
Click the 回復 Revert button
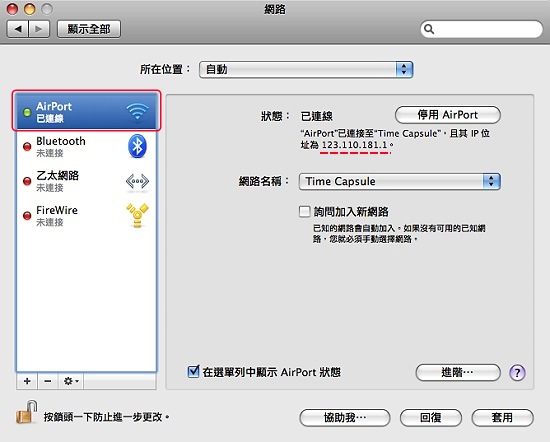pyautogui.click(x=431, y=417)
